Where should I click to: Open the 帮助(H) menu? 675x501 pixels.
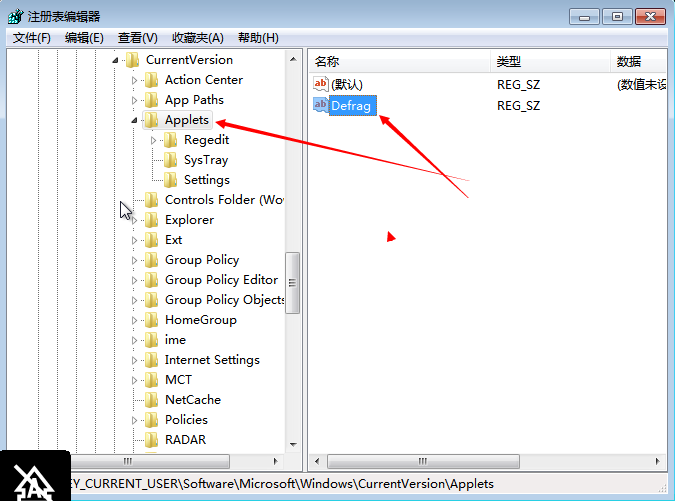[258, 38]
